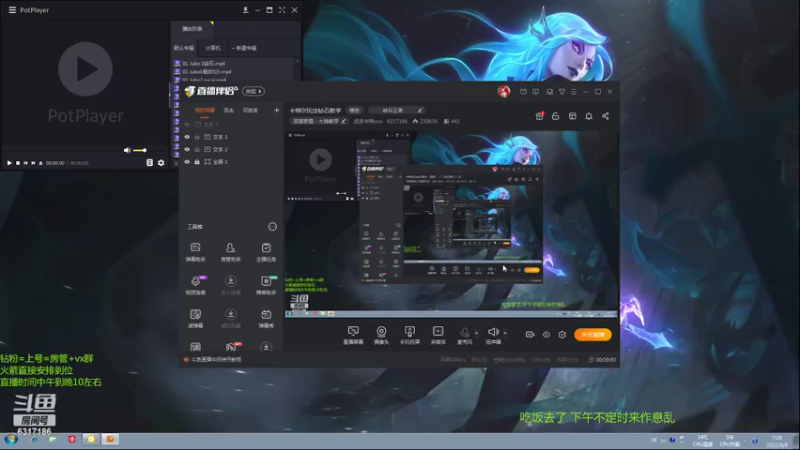The height and width of the screenshot is (450, 800).
Task: Add 直播屏幕 screen capture source
Action: pyautogui.click(x=353, y=335)
